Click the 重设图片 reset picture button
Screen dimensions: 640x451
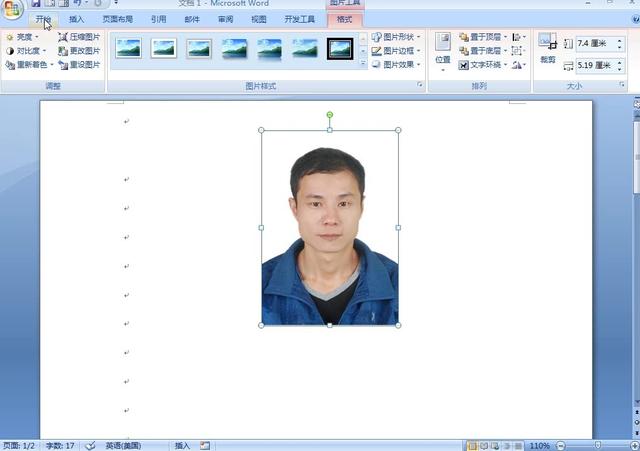click(79, 64)
